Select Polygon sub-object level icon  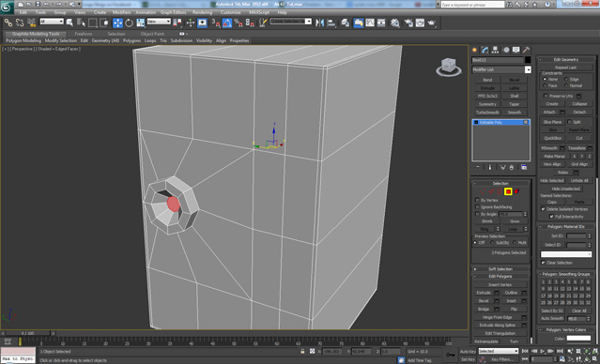tap(508, 191)
